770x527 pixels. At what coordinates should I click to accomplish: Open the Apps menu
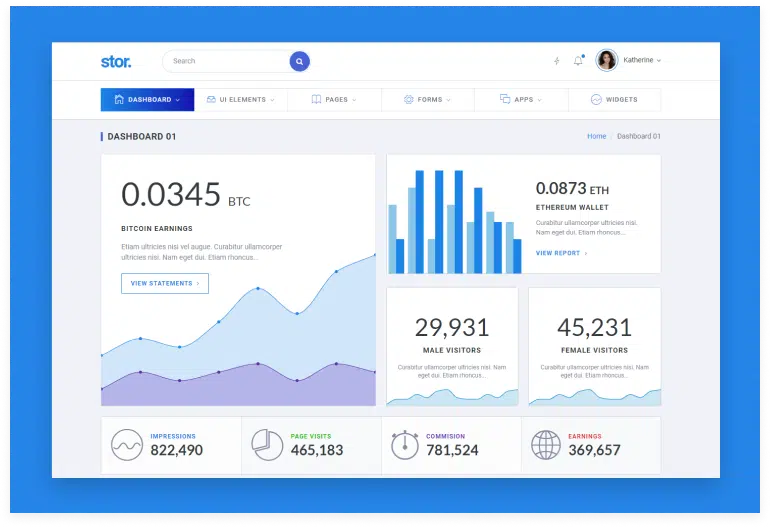point(522,100)
